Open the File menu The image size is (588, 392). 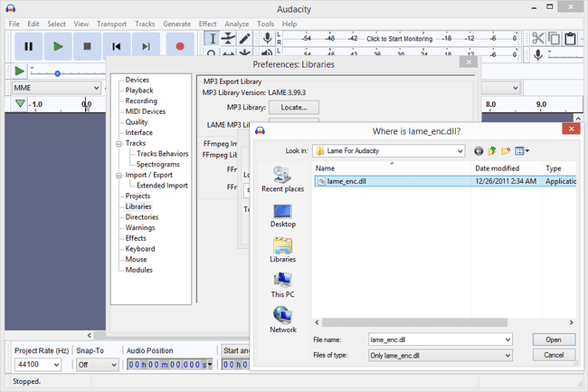pyautogui.click(x=14, y=24)
